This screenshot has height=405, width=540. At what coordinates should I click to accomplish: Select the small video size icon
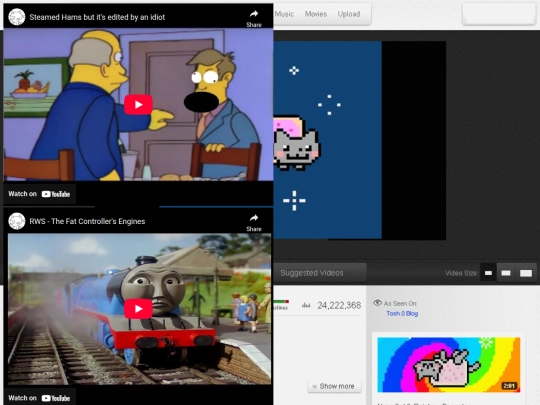pos(488,273)
